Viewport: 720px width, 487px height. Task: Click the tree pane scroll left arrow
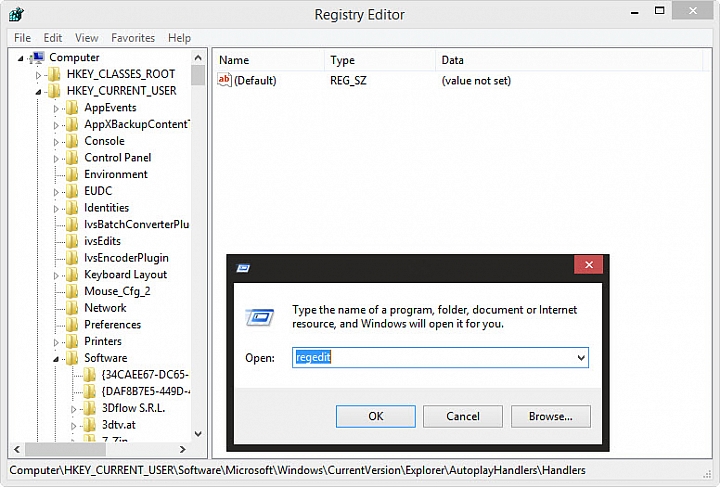click(x=17, y=449)
